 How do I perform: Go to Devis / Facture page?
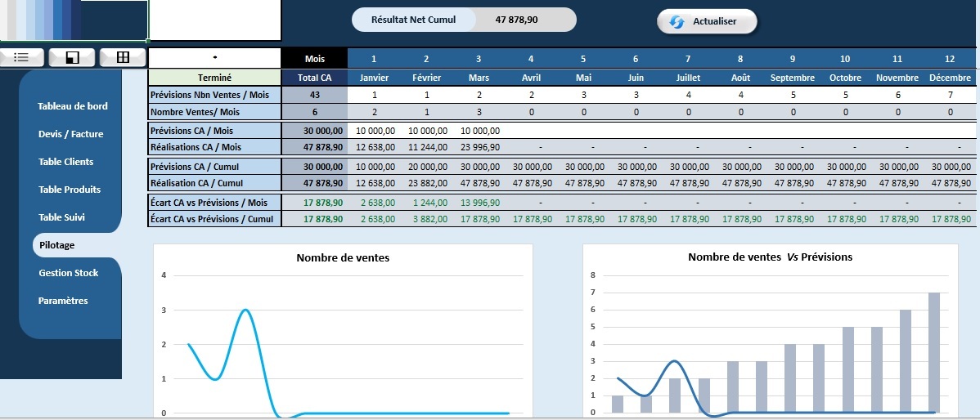pyautogui.click(x=70, y=134)
